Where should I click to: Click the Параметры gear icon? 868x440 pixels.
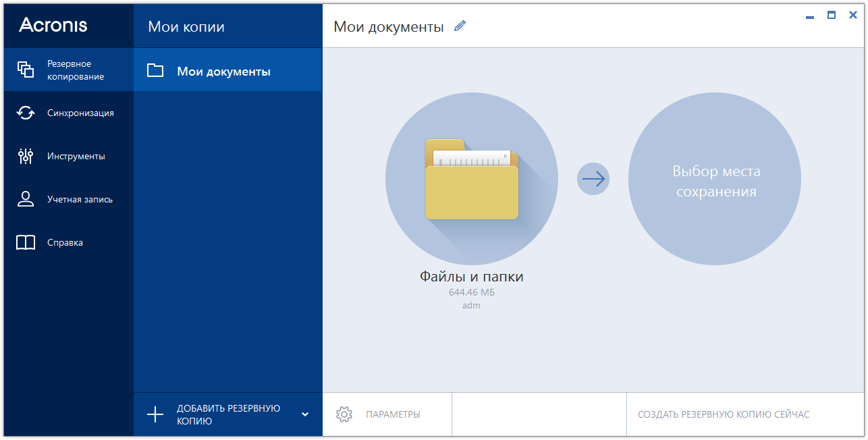[346, 414]
